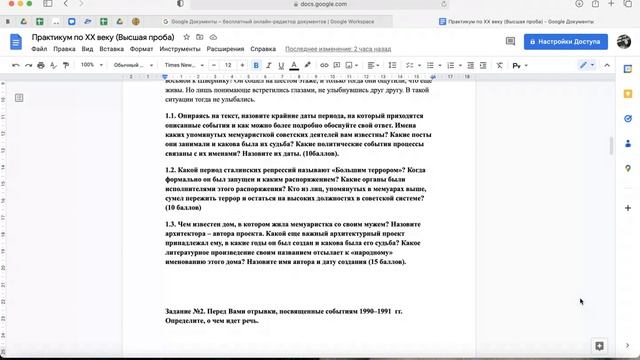Insert a numbered list
The image size is (640, 360).
pos(451,65)
